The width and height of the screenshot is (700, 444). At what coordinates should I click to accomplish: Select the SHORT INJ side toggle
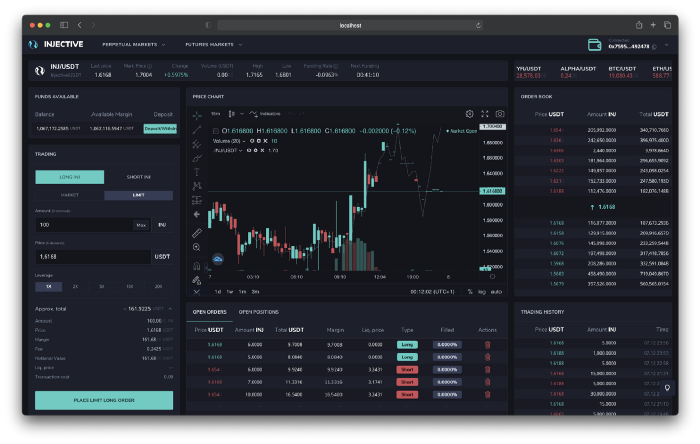[x=138, y=177]
